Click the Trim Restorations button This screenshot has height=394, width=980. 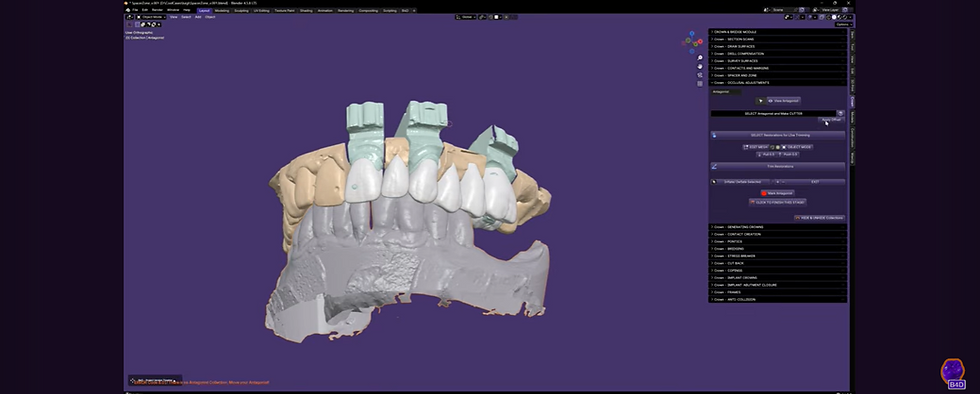[x=778, y=166]
